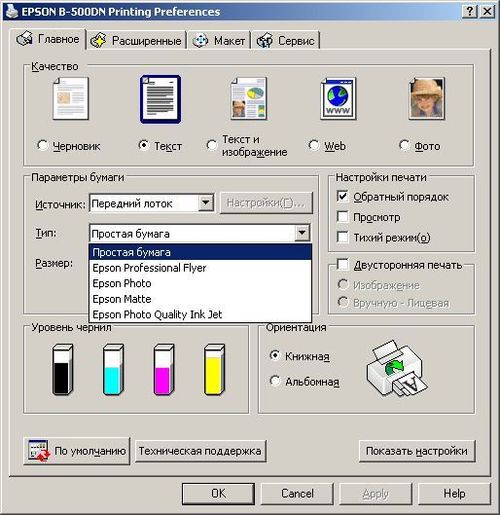Switch to the Макет tab
Viewport: 500px width, 515px height.
(x=219, y=41)
